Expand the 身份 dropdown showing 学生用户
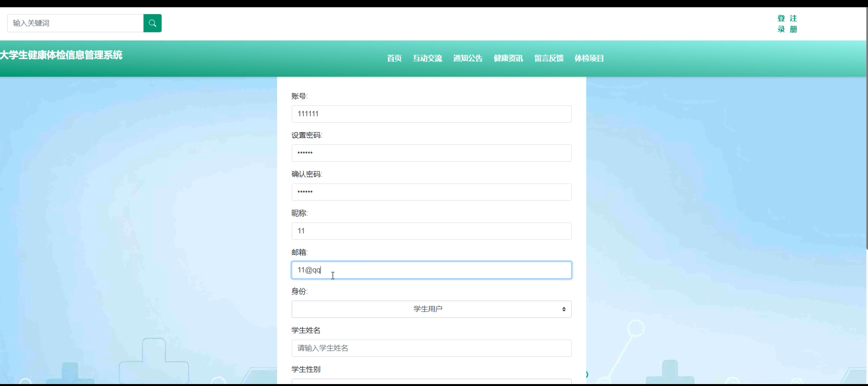 (432, 309)
